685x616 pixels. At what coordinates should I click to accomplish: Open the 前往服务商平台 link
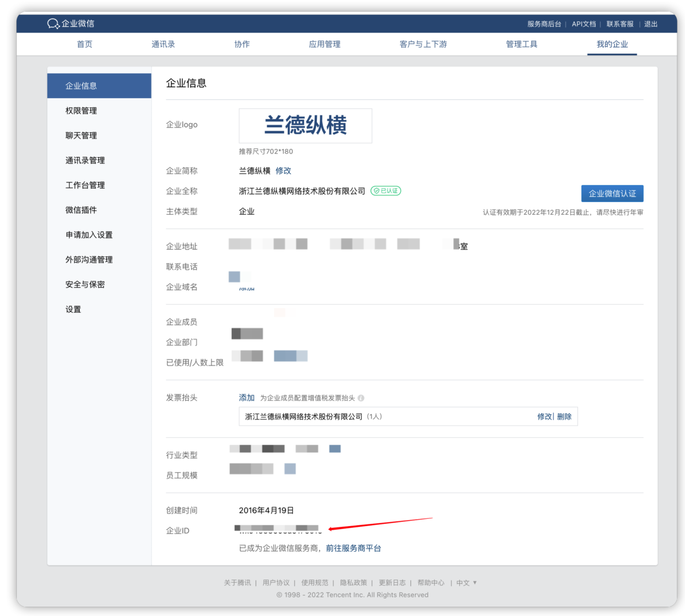(353, 548)
